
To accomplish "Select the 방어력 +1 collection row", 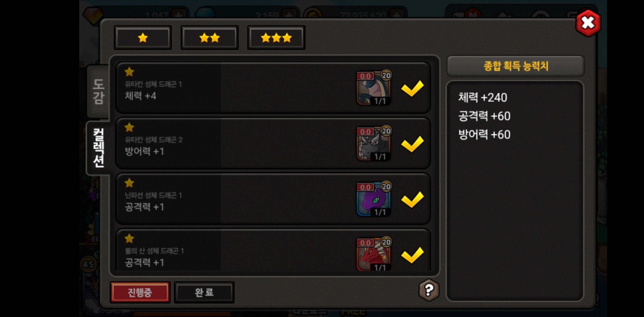I will pyautogui.click(x=273, y=143).
